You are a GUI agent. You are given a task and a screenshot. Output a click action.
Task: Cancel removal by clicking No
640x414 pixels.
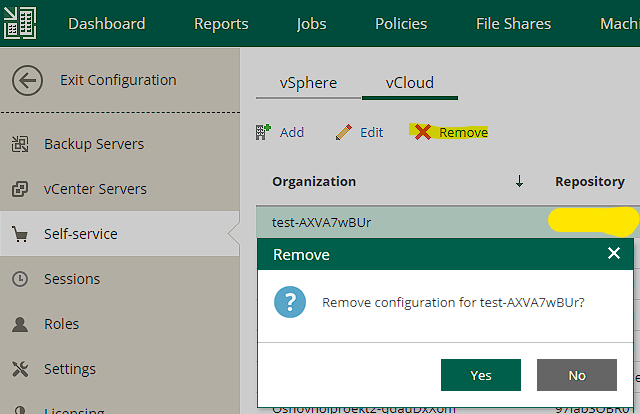577,375
